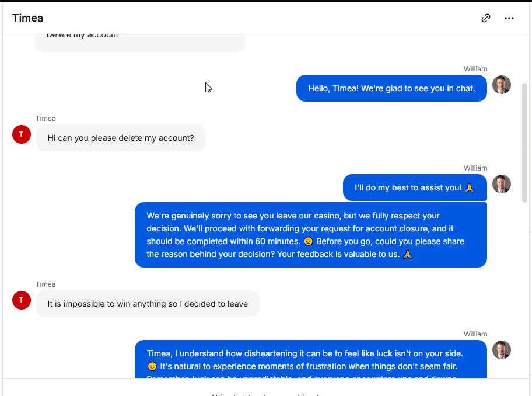
Task: Click the 'Hi can you please delete my account?' message
Action: pyautogui.click(x=121, y=138)
